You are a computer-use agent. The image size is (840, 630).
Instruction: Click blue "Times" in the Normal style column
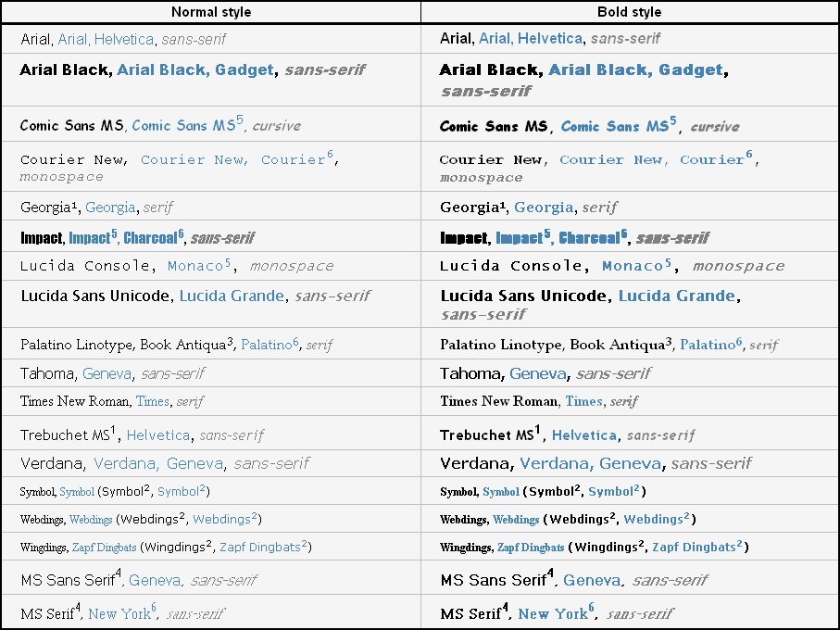coord(153,401)
